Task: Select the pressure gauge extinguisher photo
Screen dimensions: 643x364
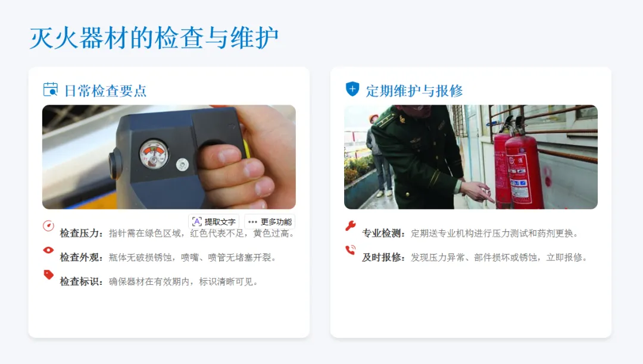Action: (169, 157)
